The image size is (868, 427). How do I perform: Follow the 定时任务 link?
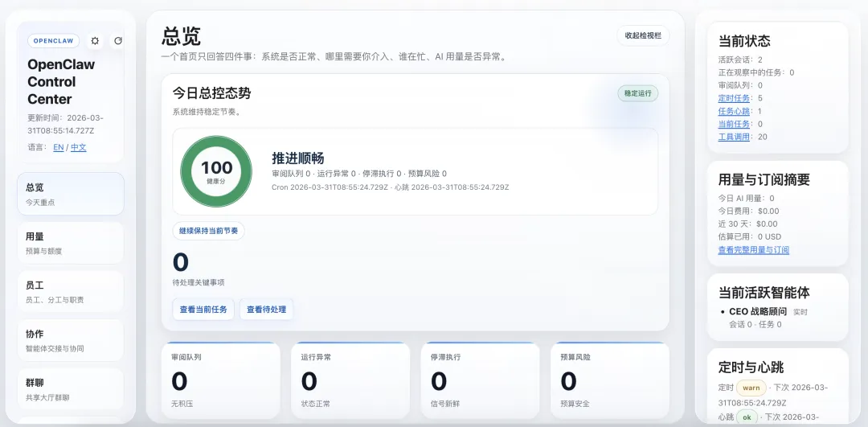(x=734, y=98)
